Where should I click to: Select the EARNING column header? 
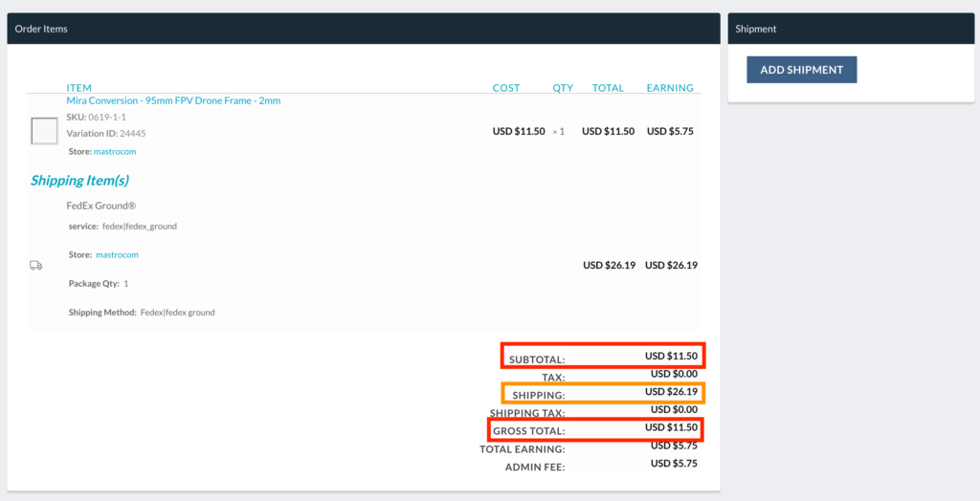pos(670,88)
